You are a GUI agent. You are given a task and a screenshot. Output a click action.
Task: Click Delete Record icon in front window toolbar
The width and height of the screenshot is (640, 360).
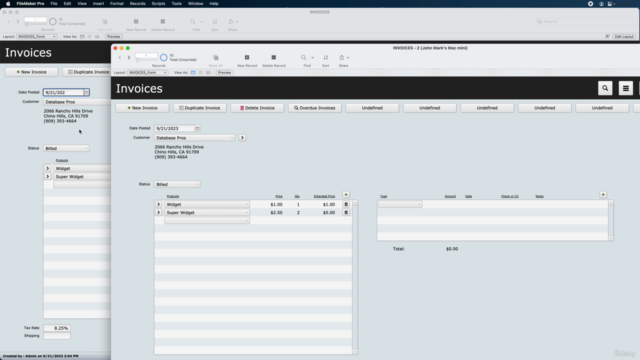273,58
